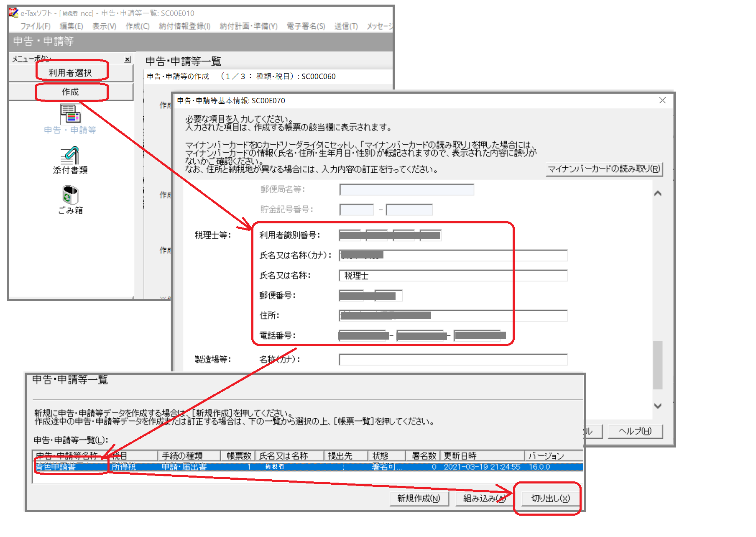
Task: Open the 電子署名(S) menu
Action: coord(306,26)
